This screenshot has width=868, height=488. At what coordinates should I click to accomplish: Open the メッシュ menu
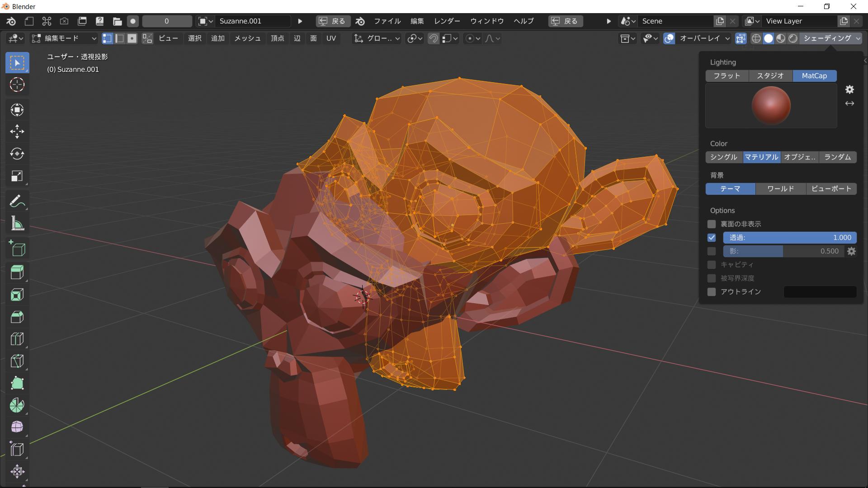click(x=247, y=38)
